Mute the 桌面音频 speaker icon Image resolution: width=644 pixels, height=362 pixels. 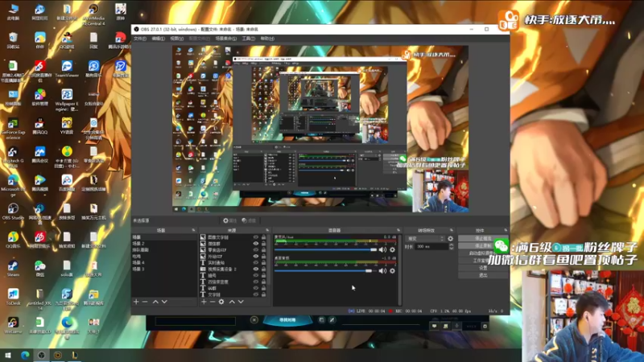pyautogui.click(x=382, y=271)
